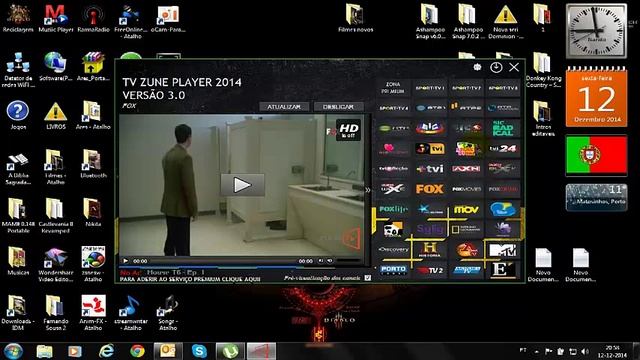
Task: Select the Porto Canal tile
Action: [x=393, y=270]
